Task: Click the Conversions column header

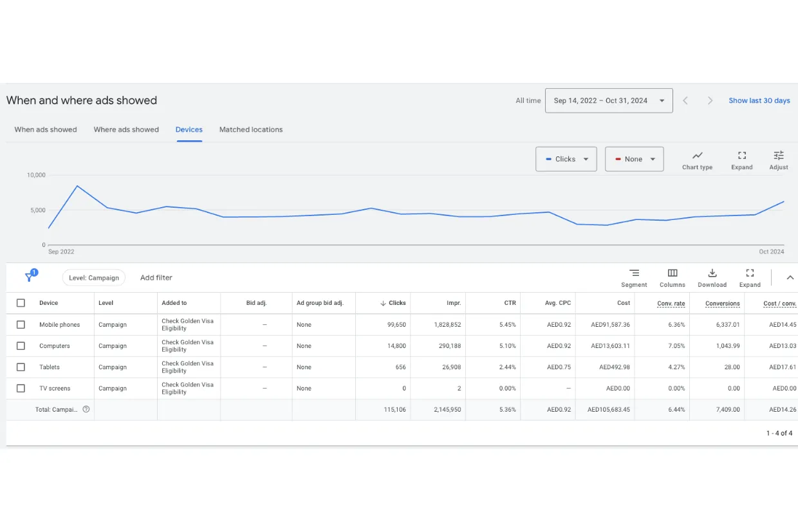Action: pos(723,304)
